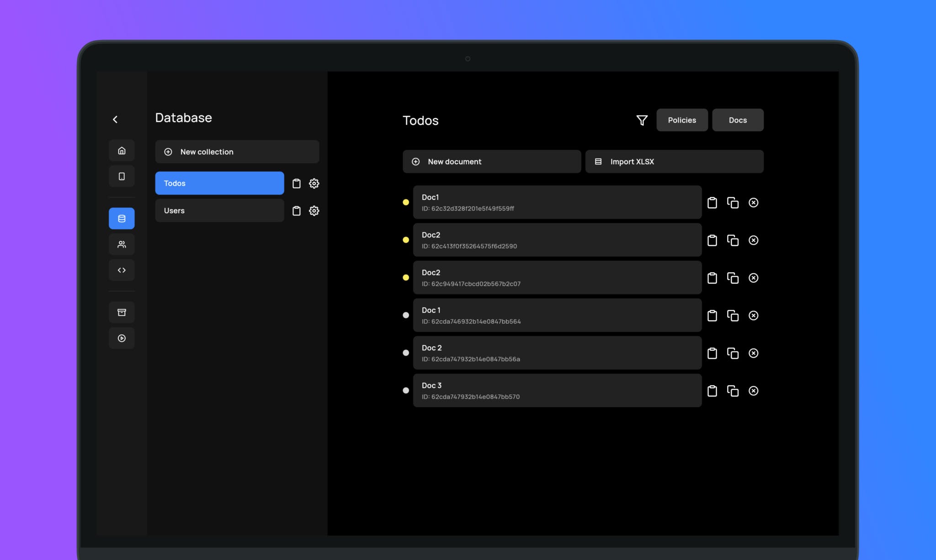The height and width of the screenshot is (560, 936).
Task: Click the yellow status dot beside Doc1
Action: [x=406, y=202]
